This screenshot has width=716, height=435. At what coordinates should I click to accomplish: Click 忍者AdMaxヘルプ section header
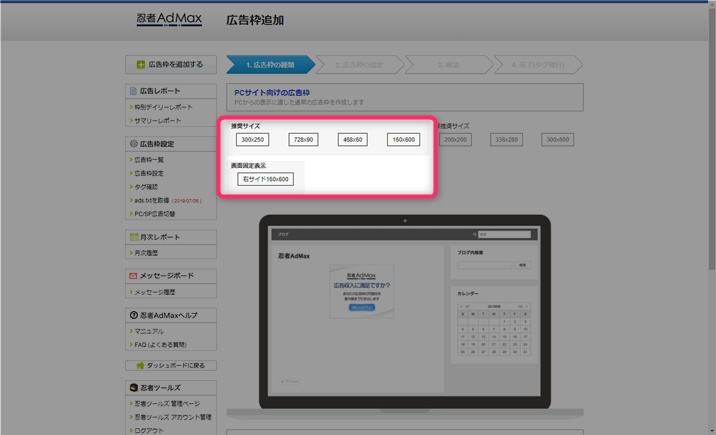[x=171, y=315]
